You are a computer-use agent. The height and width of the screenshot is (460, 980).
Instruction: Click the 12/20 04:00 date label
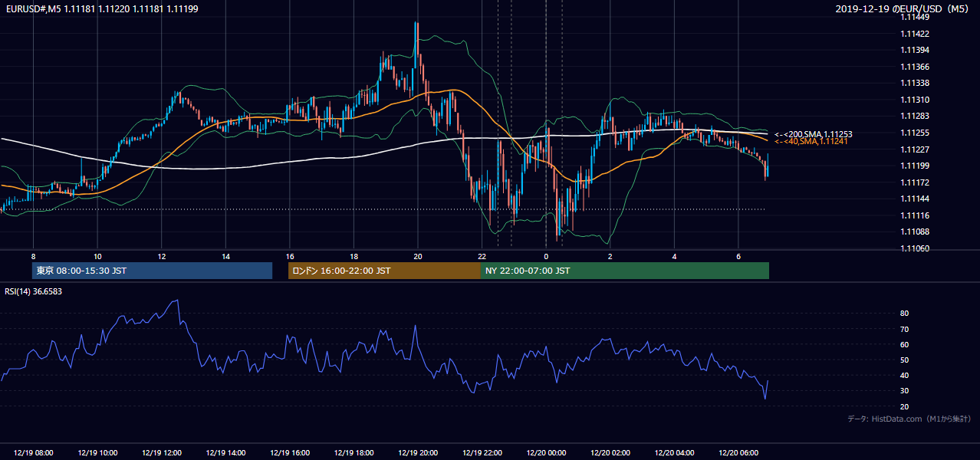(x=674, y=453)
